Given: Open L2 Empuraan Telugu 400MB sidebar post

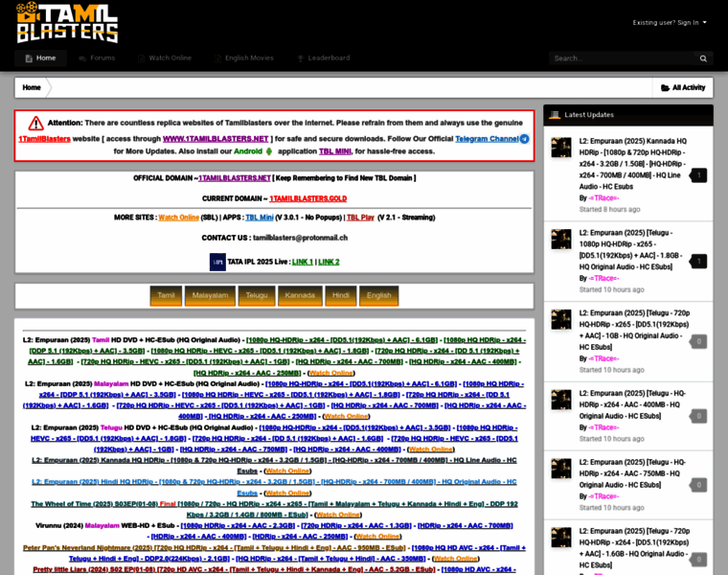Looking at the screenshot, I should (x=632, y=404).
